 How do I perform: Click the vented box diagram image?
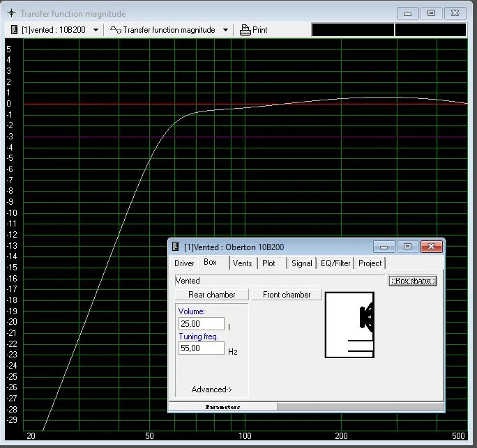349,325
